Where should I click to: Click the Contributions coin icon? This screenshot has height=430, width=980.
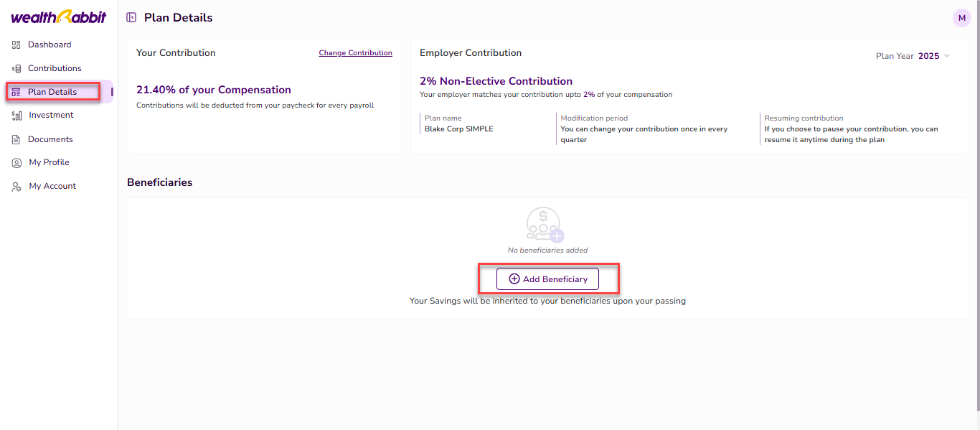(x=16, y=68)
